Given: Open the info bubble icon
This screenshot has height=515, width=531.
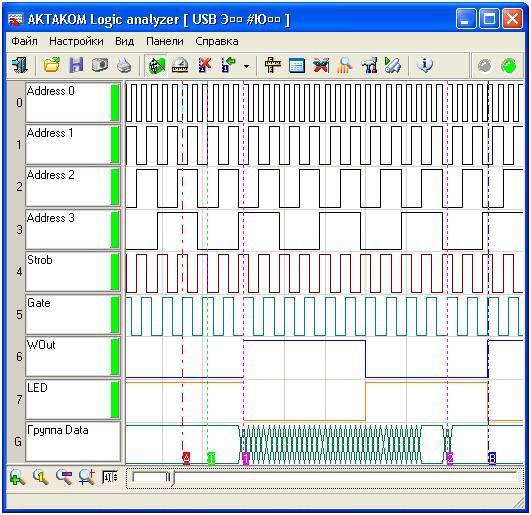Looking at the screenshot, I should (424, 65).
